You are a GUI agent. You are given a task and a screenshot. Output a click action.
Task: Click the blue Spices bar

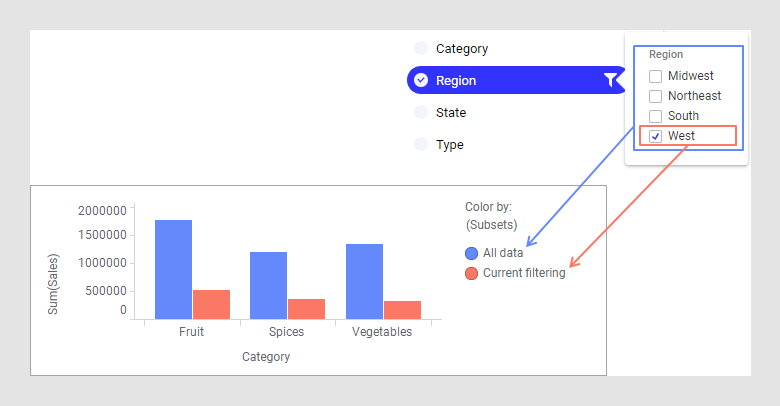[x=268, y=285]
